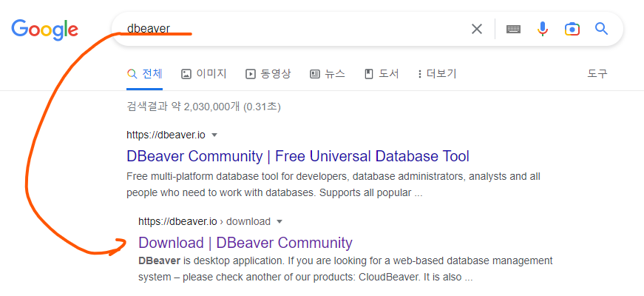Click the Google logo

[45, 29]
